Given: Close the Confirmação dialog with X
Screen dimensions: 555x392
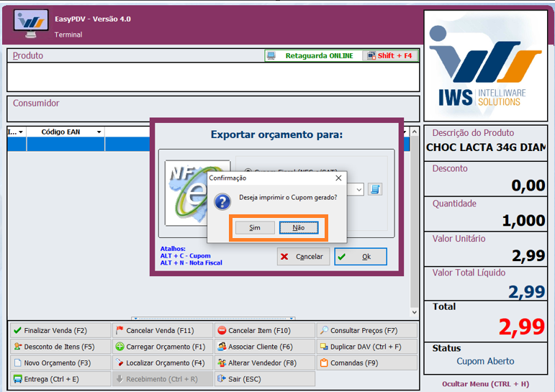Looking at the screenshot, I should [x=338, y=178].
